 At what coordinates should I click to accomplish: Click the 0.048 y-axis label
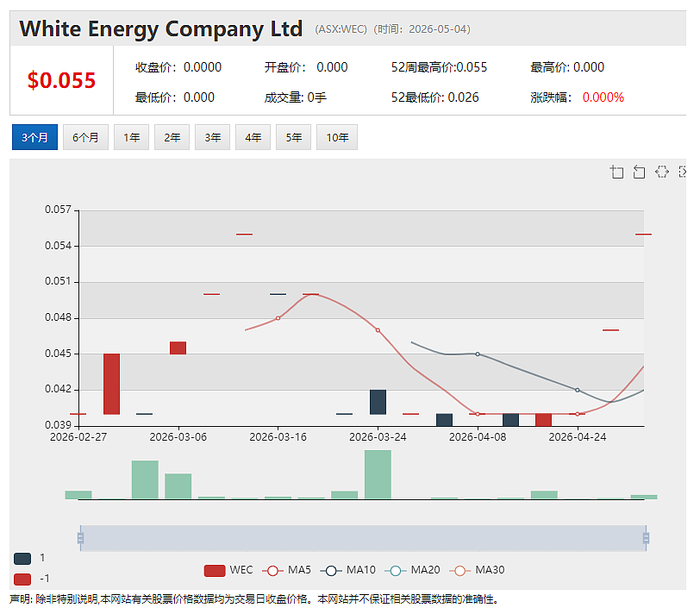[58, 317]
